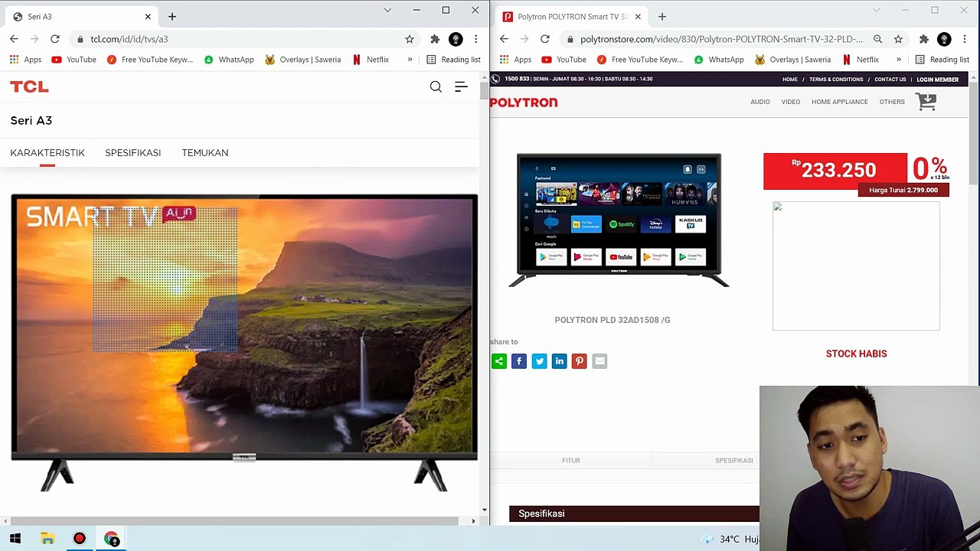Switch to the FITUR tab on Polytron
980x551 pixels.
tap(571, 461)
